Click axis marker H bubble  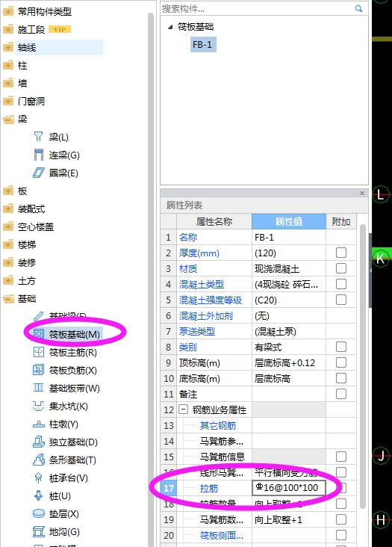(381, 520)
